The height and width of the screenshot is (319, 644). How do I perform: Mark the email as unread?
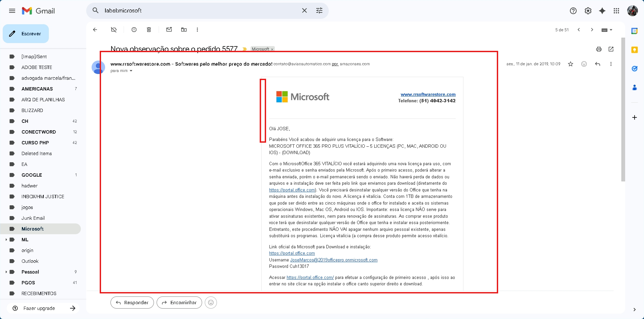169,30
